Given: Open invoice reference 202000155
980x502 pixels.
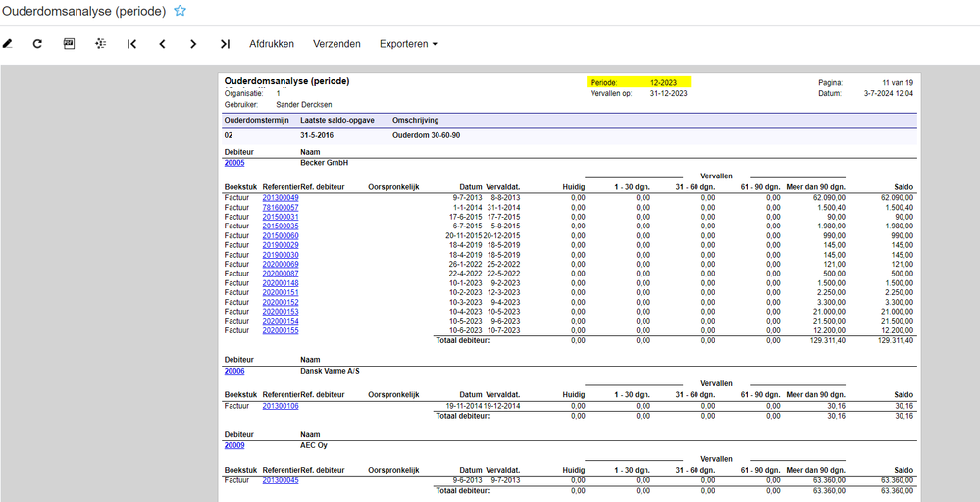Looking at the screenshot, I should coord(281,330).
